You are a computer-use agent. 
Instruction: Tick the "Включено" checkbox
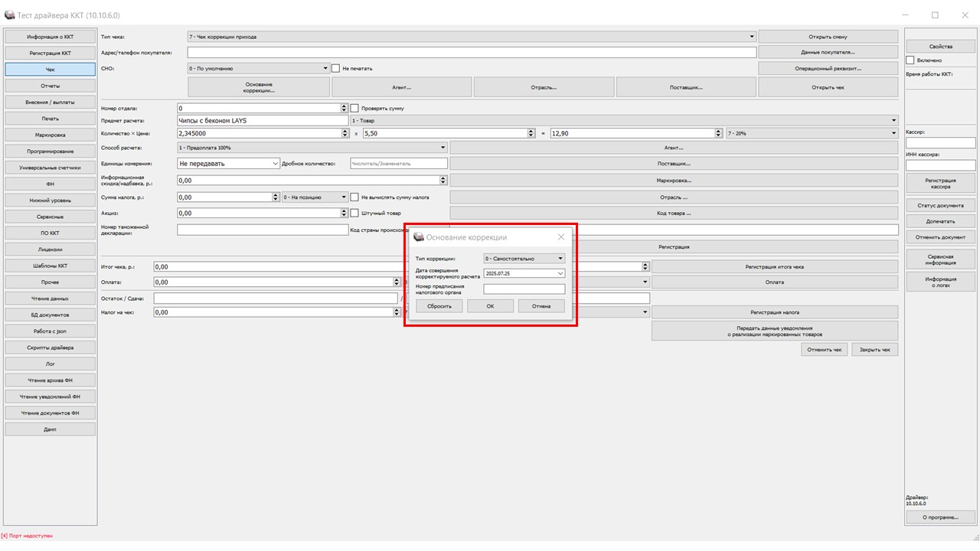[910, 60]
